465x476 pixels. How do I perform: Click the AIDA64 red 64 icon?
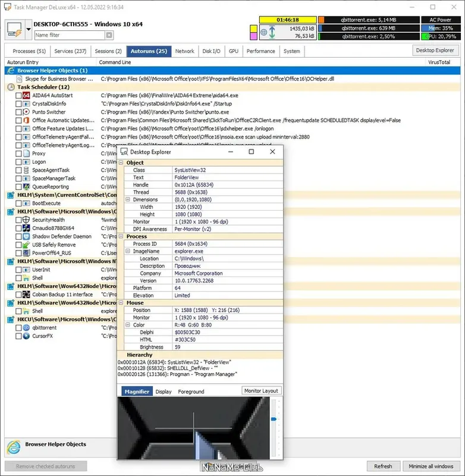26,95
